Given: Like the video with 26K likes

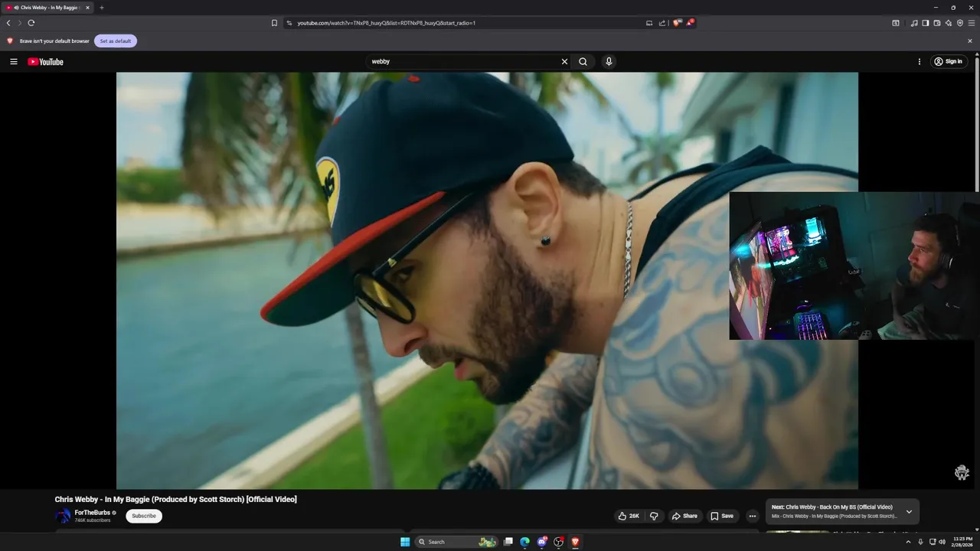Looking at the screenshot, I should click(629, 516).
